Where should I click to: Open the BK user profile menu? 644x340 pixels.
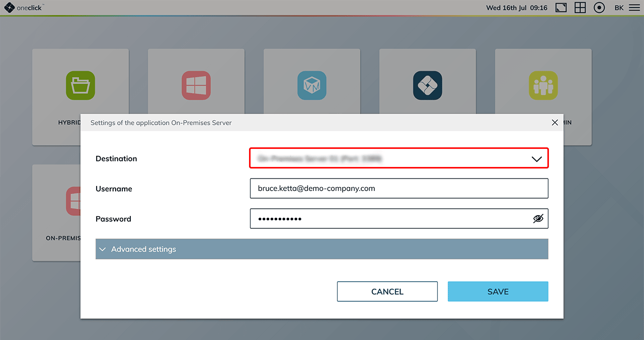[x=619, y=8]
